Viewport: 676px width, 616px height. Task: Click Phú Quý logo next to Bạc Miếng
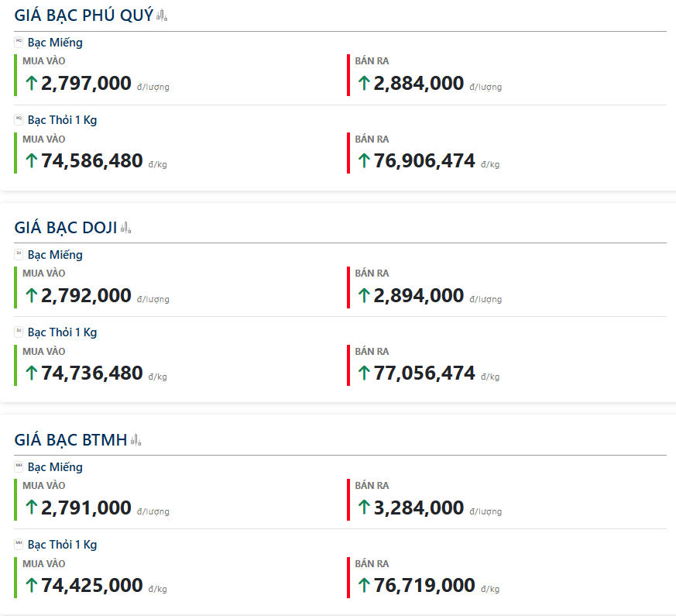click(x=19, y=42)
